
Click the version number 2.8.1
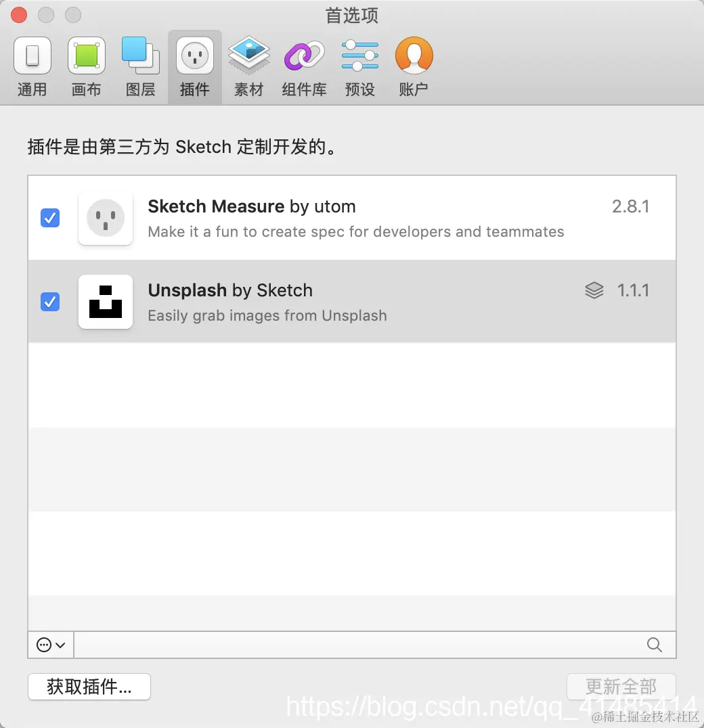click(631, 206)
